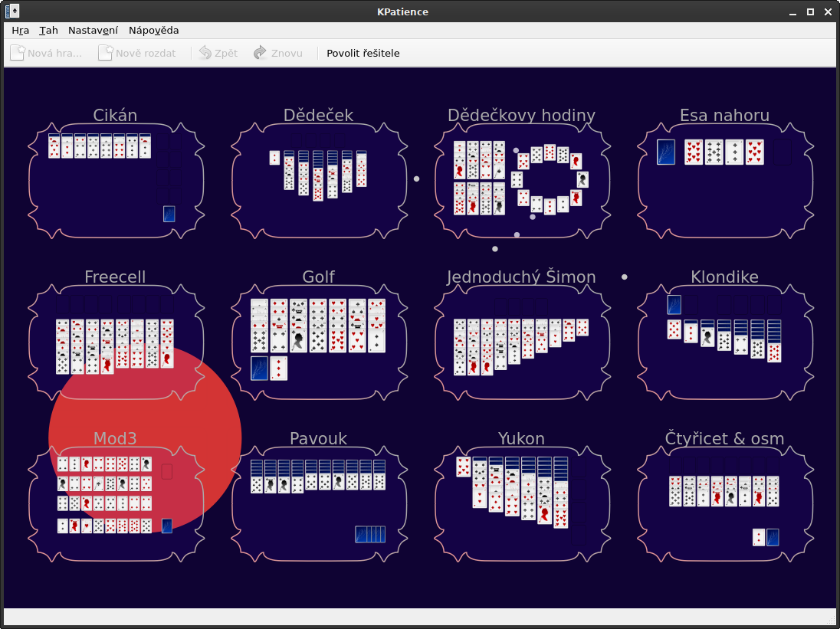Select the Dědeček game preview

point(319,181)
